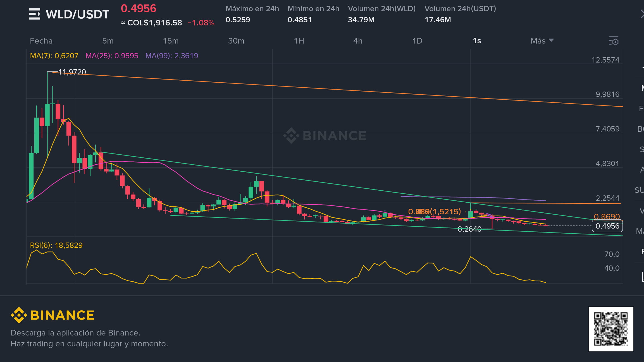Click the 24h high value 0.5259
The width and height of the screenshot is (644, 362).
point(238,20)
